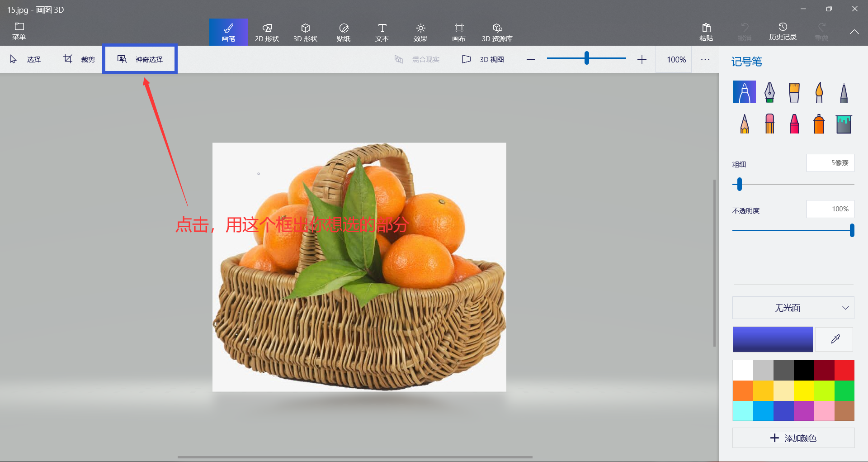Pick the purple color swatch
868x462 pixels.
click(804, 411)
